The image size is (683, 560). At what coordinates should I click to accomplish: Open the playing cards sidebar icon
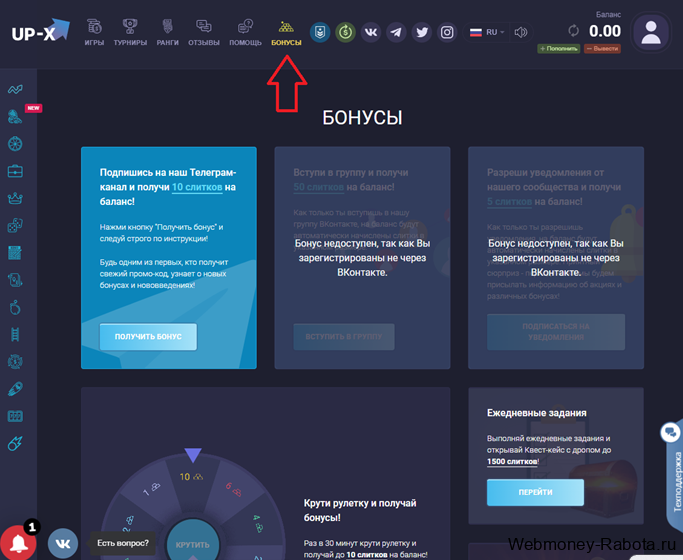tap(15, 280)
